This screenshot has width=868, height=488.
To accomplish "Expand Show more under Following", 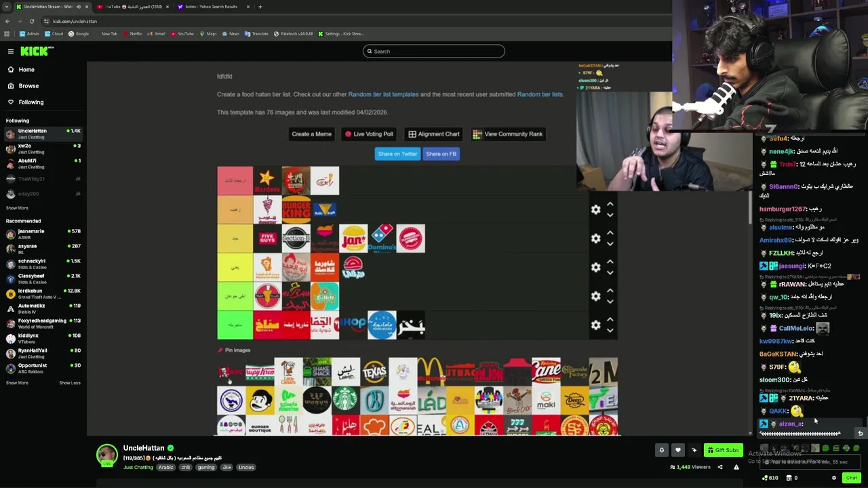I will point(17,208).
